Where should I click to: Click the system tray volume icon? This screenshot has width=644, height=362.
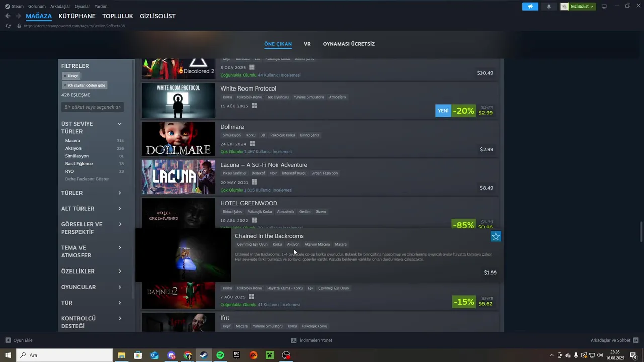pyautogui.click(x=599, y=355)
